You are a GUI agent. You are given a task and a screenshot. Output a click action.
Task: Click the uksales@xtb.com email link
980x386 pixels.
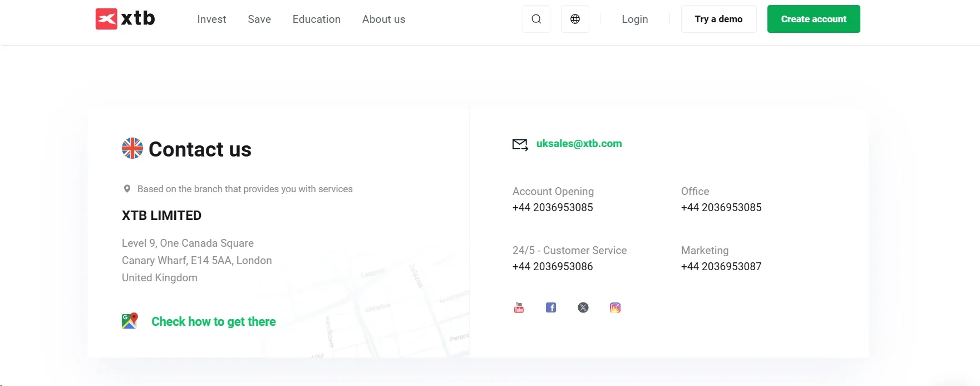point(579,143)
